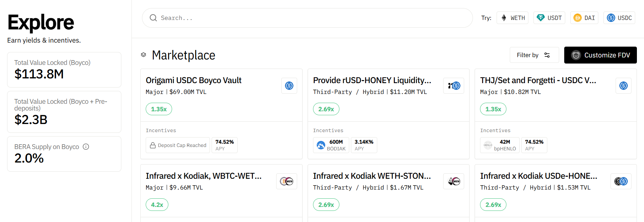Select the USDT suggestion chip

tap(549, 18)
